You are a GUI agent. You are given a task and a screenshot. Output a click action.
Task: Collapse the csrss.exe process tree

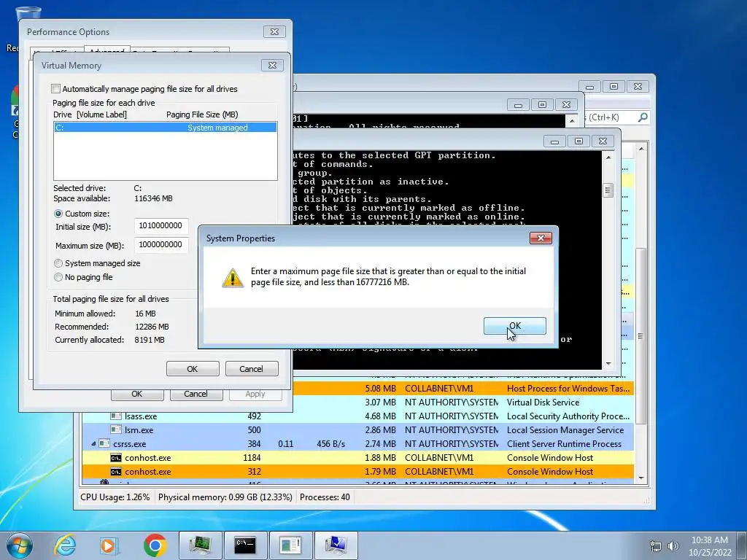(x=93, y=444)
